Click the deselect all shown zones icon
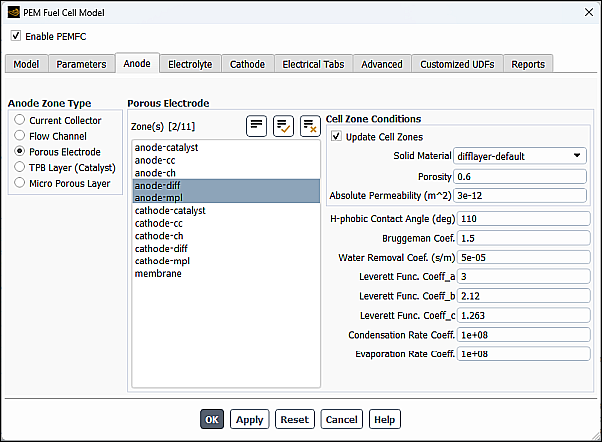The width and height of the screenshot is (602, 442). coord(310,126)
